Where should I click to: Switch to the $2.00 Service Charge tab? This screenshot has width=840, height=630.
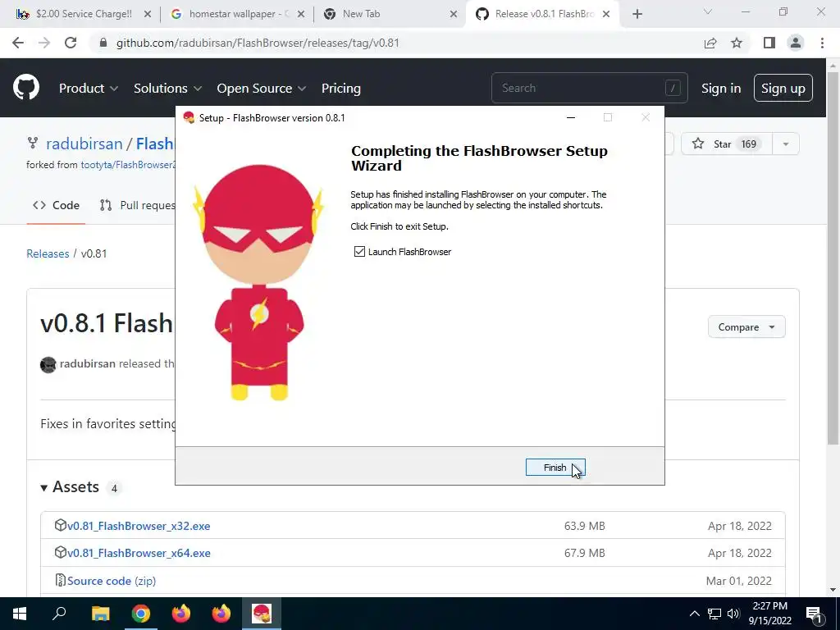(84, 14)
